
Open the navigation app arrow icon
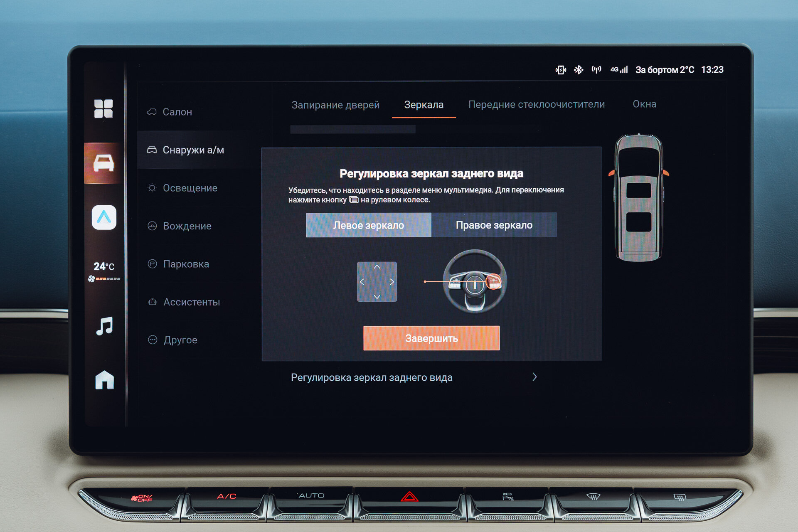coord(104,217)
